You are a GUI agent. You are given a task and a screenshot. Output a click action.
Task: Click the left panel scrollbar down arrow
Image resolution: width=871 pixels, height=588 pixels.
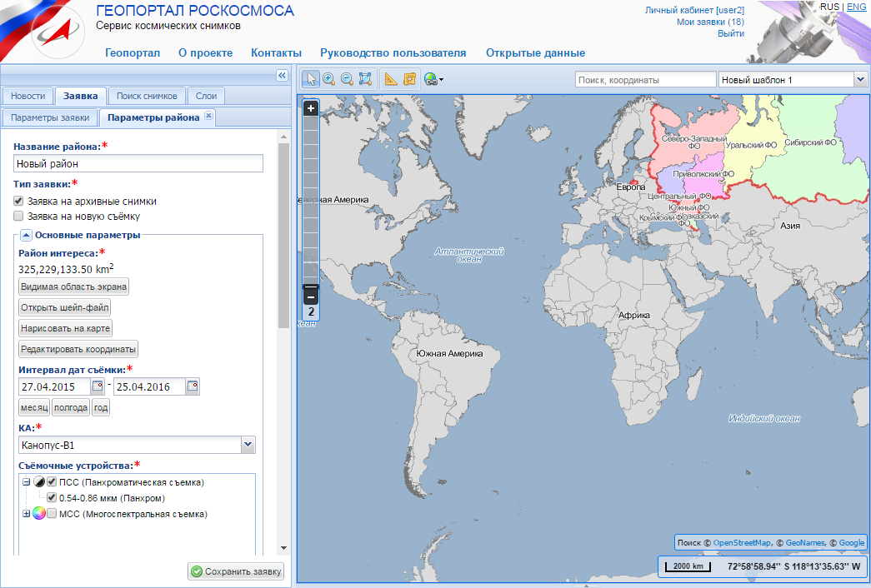284,548
